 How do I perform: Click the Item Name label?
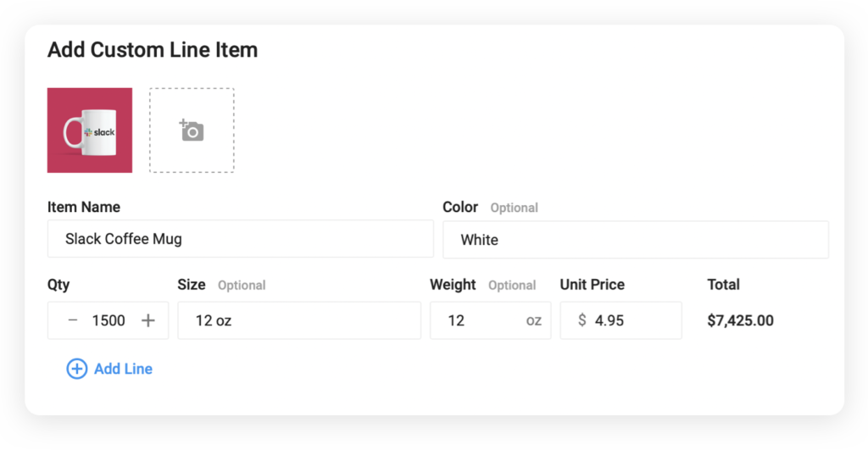[84, 207]
